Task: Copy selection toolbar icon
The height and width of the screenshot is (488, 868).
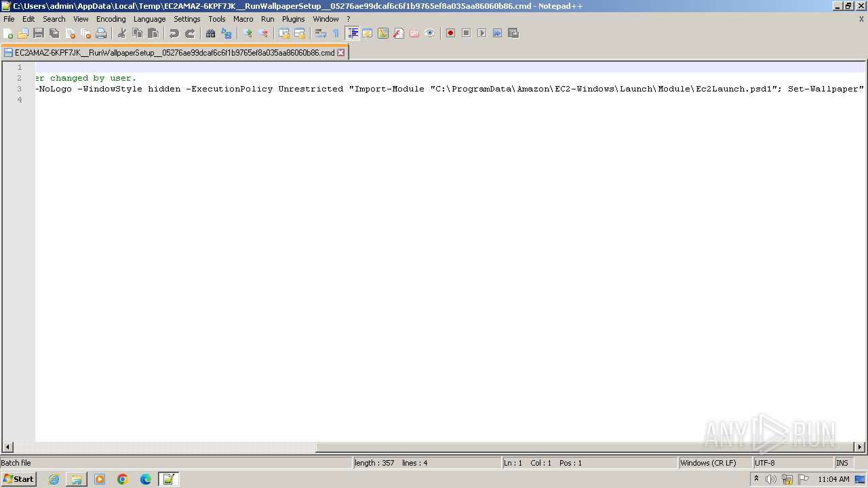Action: (x=138, y=33)
